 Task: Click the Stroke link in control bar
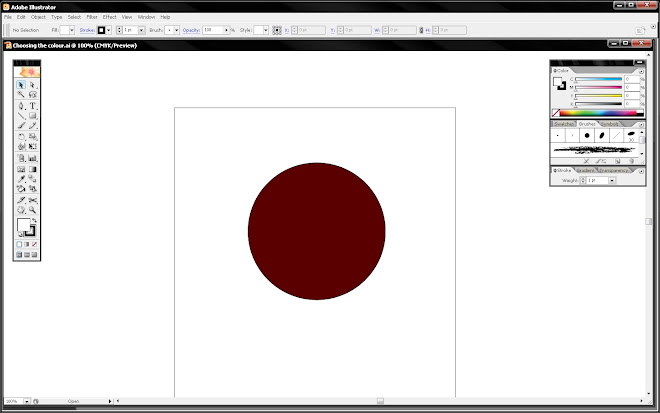point(87,30)
